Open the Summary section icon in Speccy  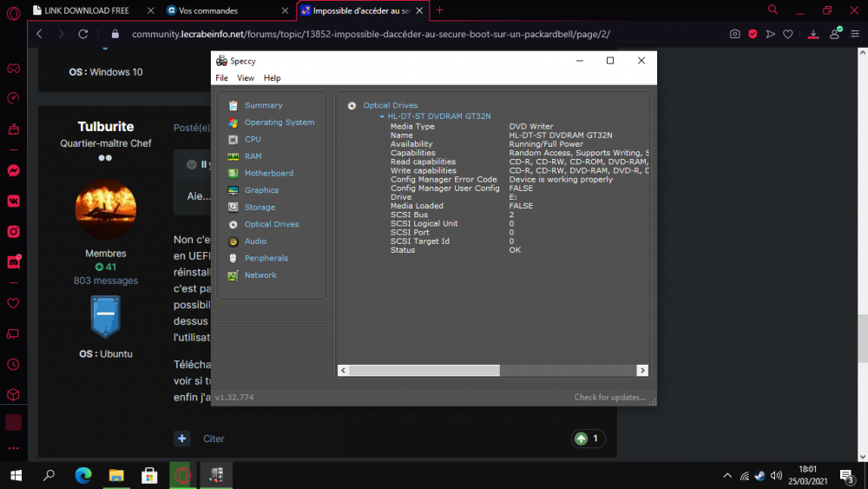click(233, 105)
